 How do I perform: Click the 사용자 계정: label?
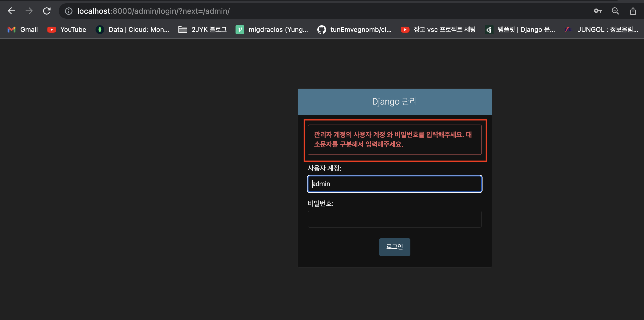pos(324,168)
